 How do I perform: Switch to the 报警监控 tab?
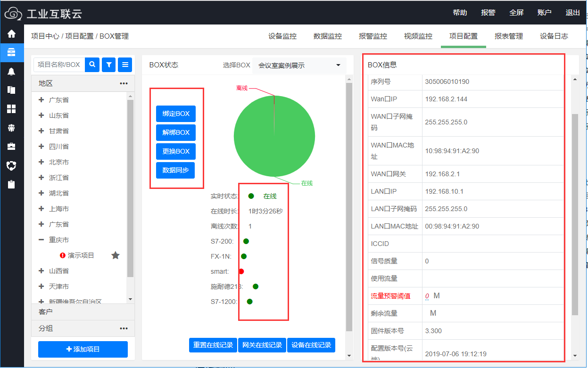click(373, 36)
